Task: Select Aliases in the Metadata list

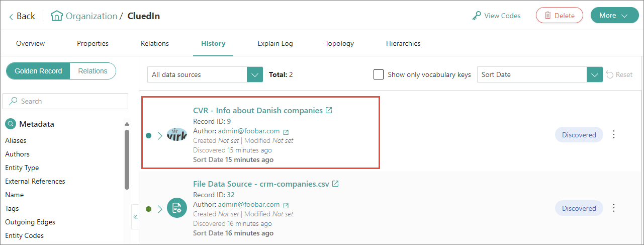Action: pyautogui.click(x=16, y=140)
